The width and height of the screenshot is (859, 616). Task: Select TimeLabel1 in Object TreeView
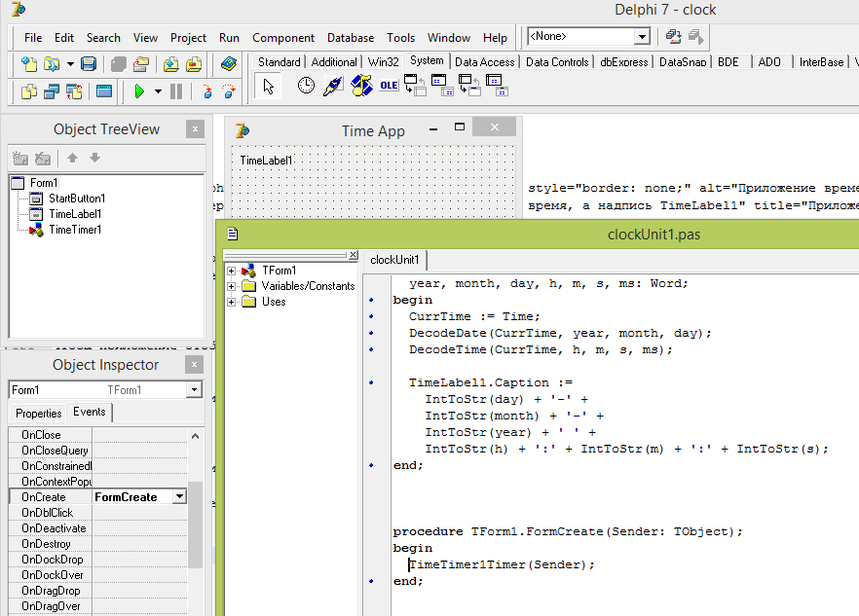(x=75, y=214)
